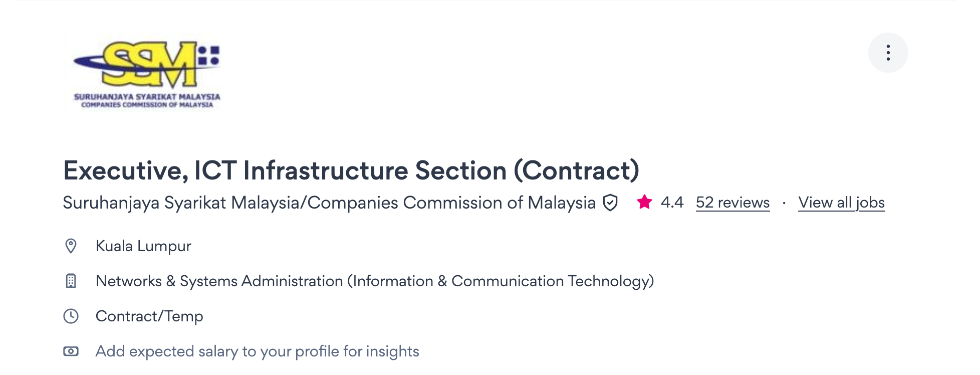This screenshot has height=375, width=980.
Task: Select Networks & Systems Administration classification text
Action: pos(219,281)
